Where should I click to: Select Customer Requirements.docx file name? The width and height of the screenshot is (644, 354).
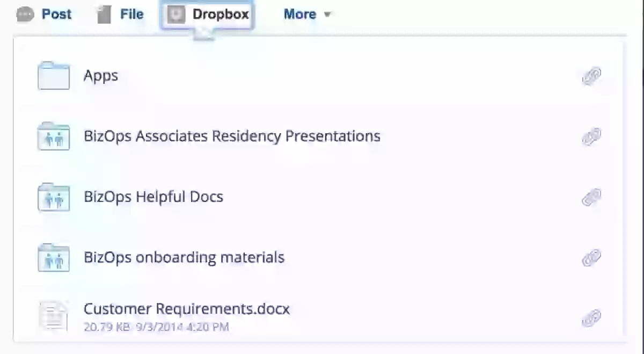pos(186,309)
